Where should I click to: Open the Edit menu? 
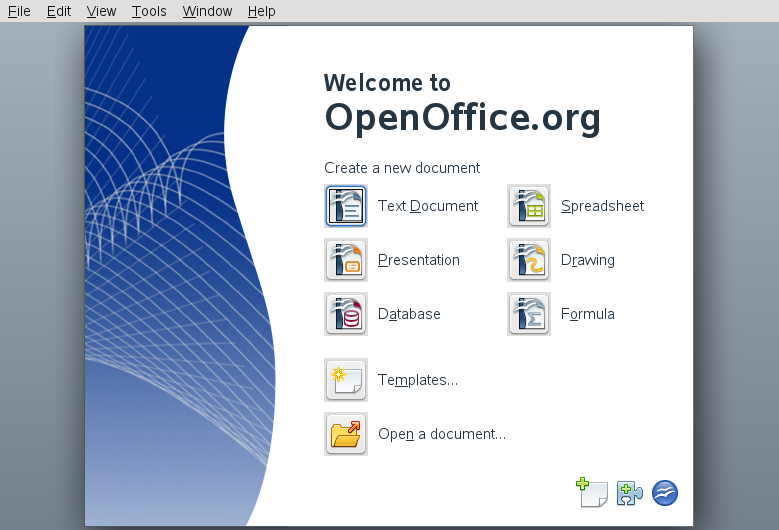pyautogui.click(x=59, y=11)
